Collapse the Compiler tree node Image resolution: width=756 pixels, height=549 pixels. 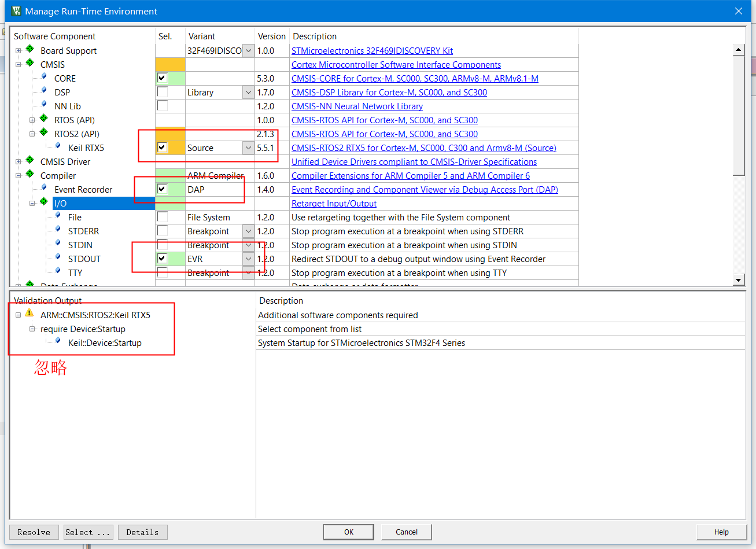click(x=18, y=176)
